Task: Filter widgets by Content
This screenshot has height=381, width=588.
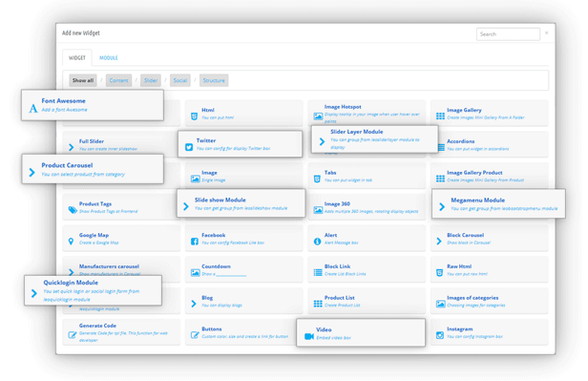Action: [x=119, y=80]
